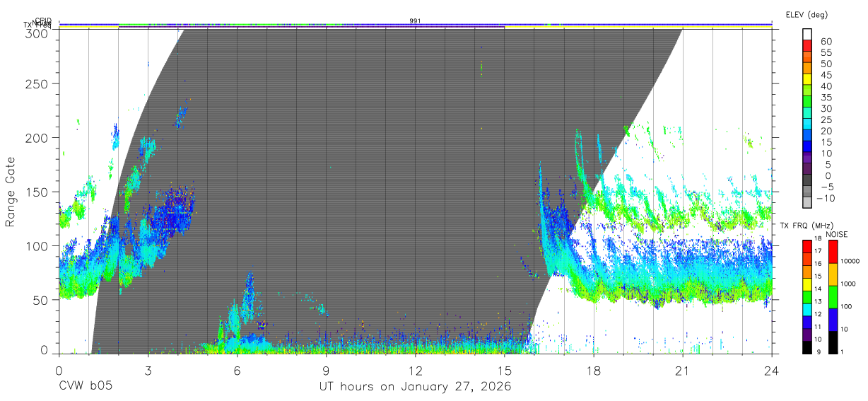Click the green 35 degree elevation swatch
Viewport: 868px width, 401px height.
(x=807, y=102)
